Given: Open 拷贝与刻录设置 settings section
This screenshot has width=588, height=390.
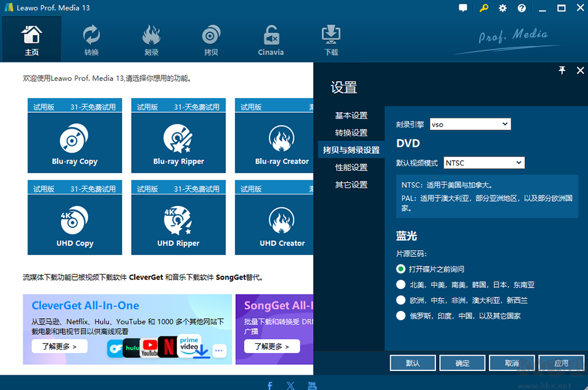Looking at the screenshot, I should click(352, 150).
